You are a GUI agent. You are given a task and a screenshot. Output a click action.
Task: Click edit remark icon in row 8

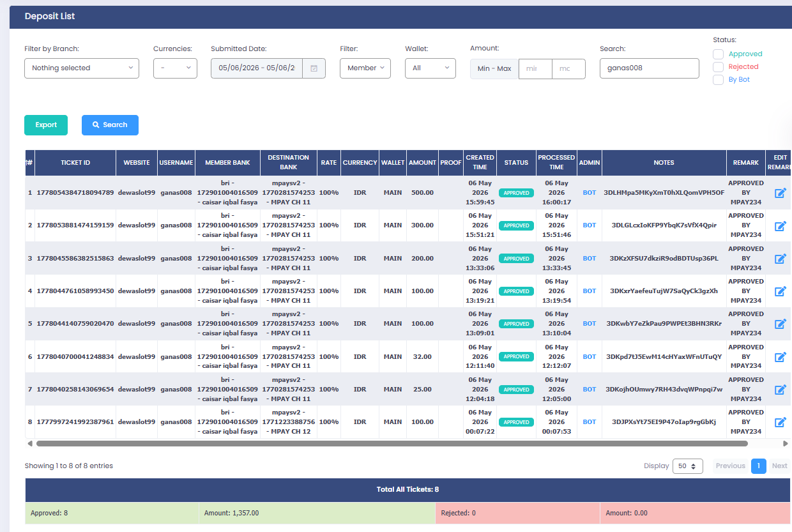pyautogui.click(x=780, y=422)
